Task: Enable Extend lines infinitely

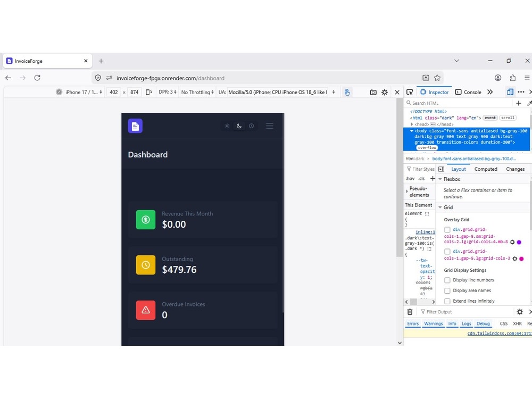Action: point(447,301)
